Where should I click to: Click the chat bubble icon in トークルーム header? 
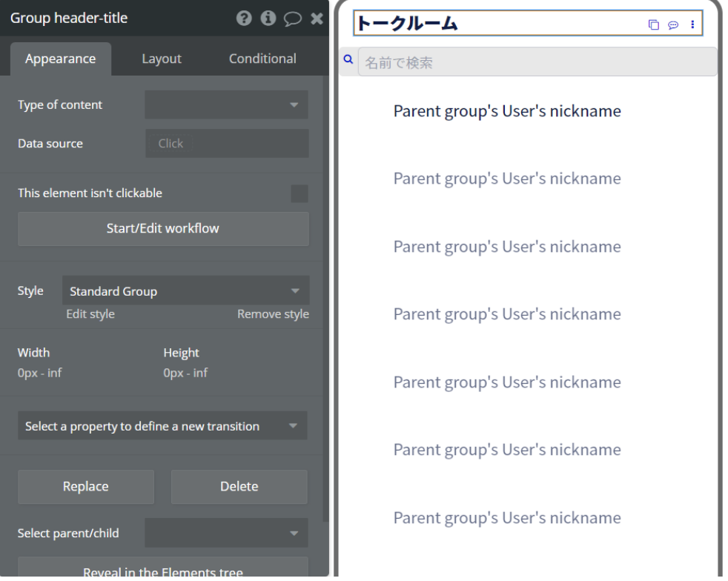673,24
